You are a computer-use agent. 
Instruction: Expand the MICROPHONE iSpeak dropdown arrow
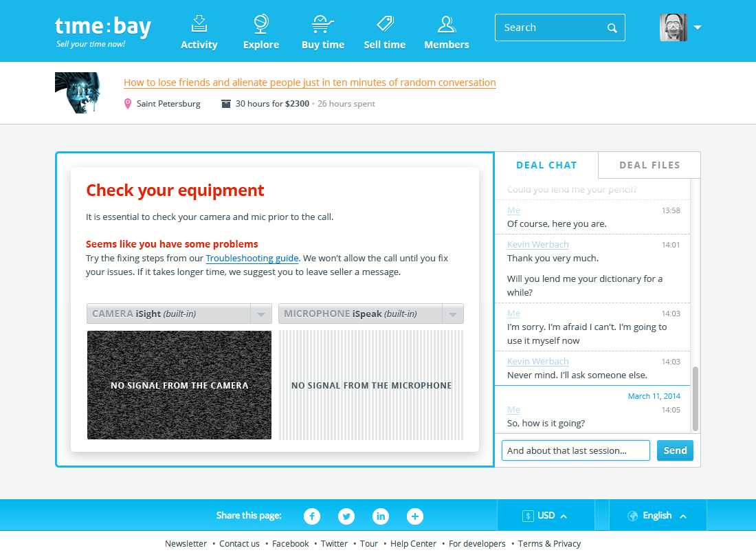[x=453, y=314]
